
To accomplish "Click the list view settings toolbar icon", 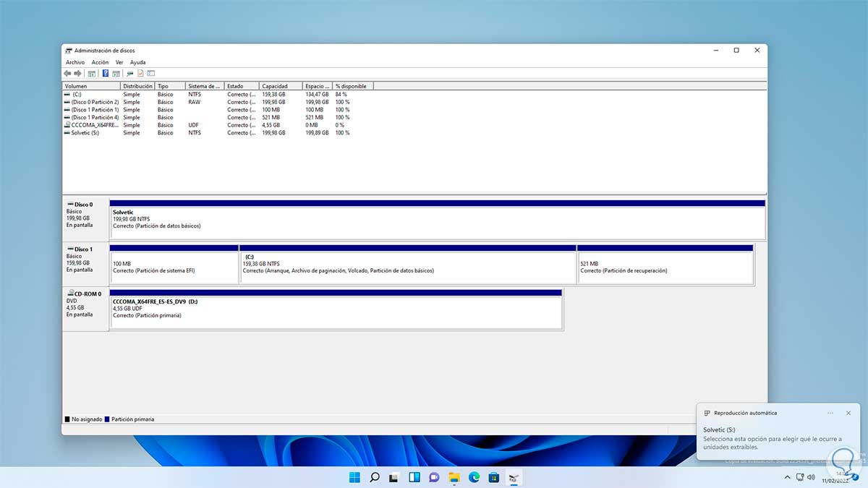I will click(151, 73).
